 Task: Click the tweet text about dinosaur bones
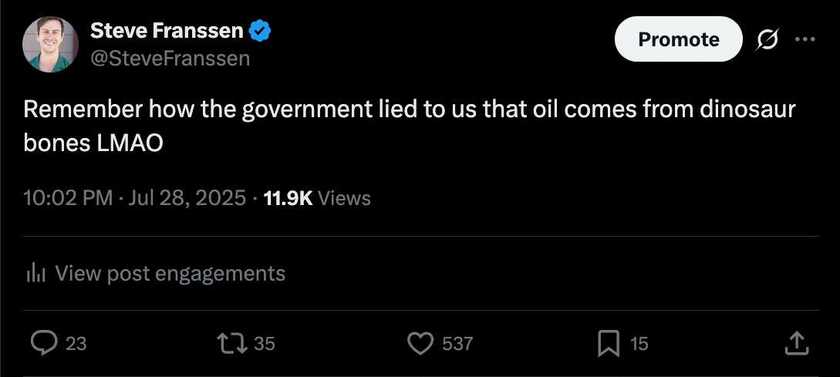pyautogui.click(x=410, y=127)
